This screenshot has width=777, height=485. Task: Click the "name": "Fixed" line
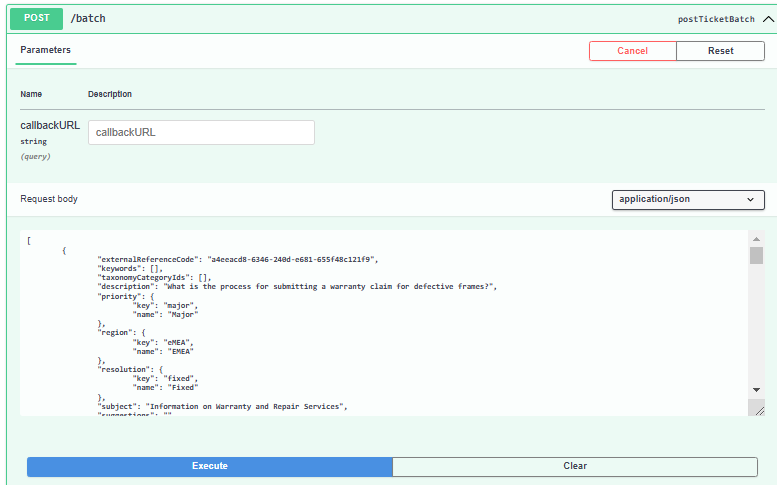[166, 387]
